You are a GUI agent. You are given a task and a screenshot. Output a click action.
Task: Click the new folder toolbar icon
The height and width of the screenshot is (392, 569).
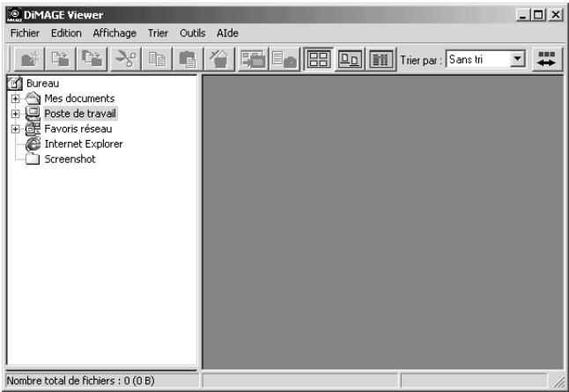(29, 59)
